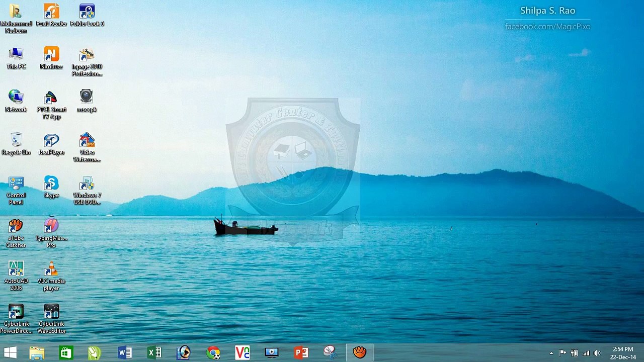The height and width of the screenshot is (362, 644).
Task: Click the RealPlayer desktop shortcut
Action: pos(51,144)
